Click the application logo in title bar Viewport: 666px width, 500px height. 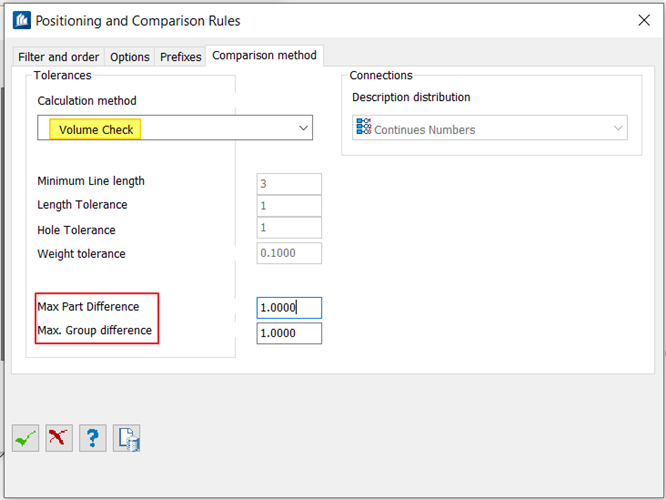point(21,20)
